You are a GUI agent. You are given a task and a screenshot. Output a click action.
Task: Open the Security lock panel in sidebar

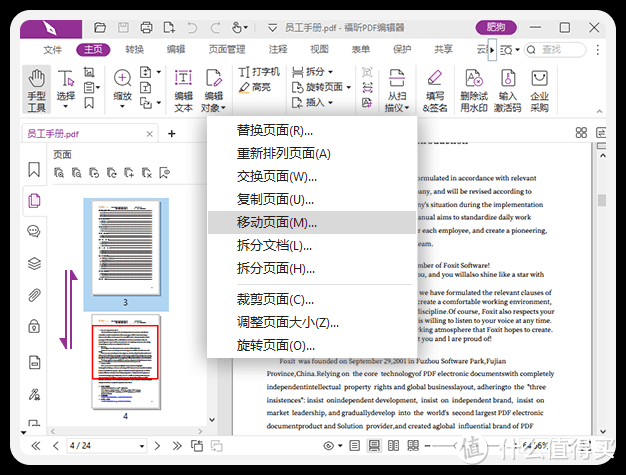(x=34, y=326)
